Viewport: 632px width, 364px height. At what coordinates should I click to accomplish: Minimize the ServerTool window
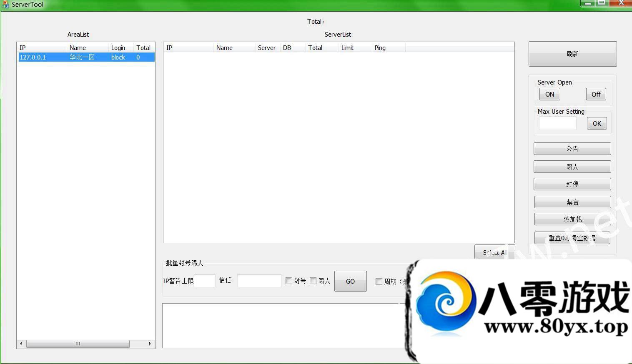coord(587,3)
